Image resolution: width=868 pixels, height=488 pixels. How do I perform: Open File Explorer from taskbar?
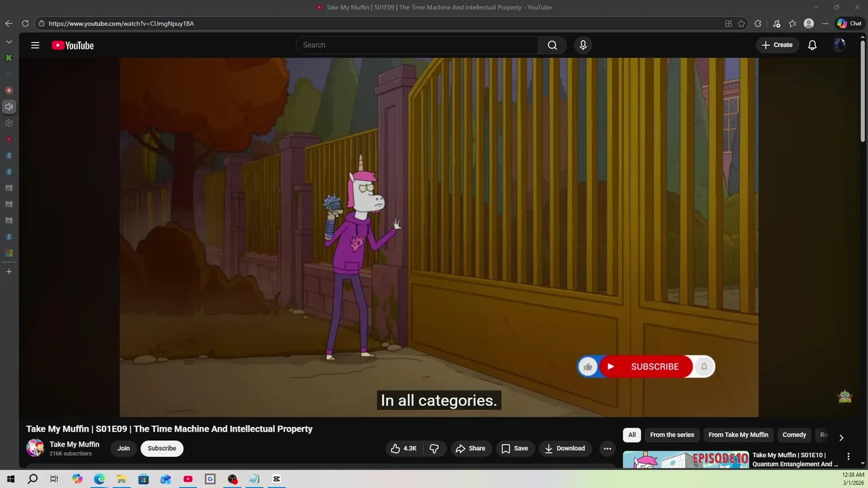click(x=121, y=479)
